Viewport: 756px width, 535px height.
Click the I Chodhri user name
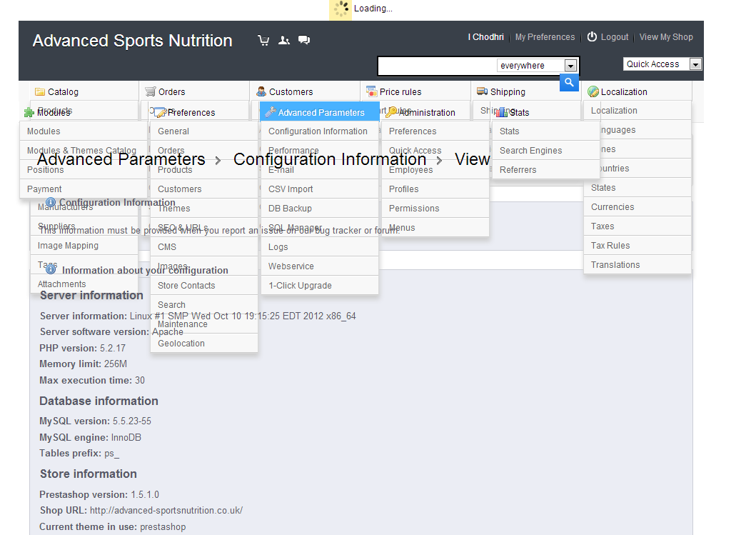(x=485, y=37)
